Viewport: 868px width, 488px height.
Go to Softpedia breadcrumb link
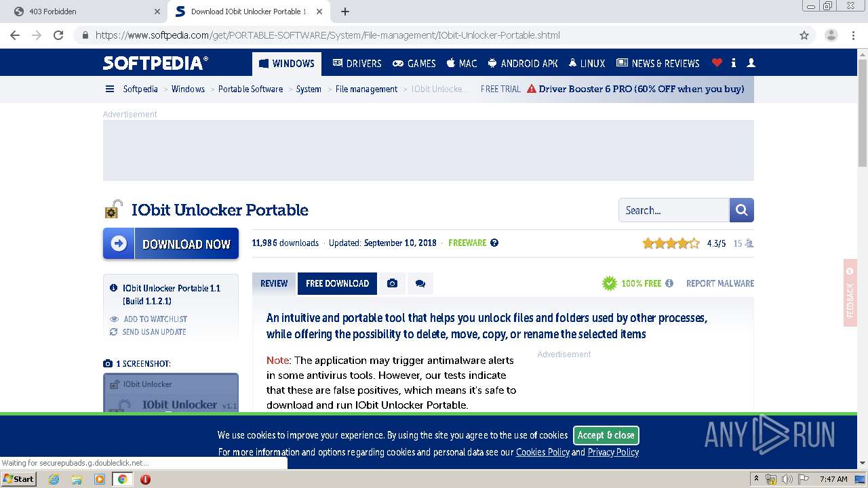(140, 89)
